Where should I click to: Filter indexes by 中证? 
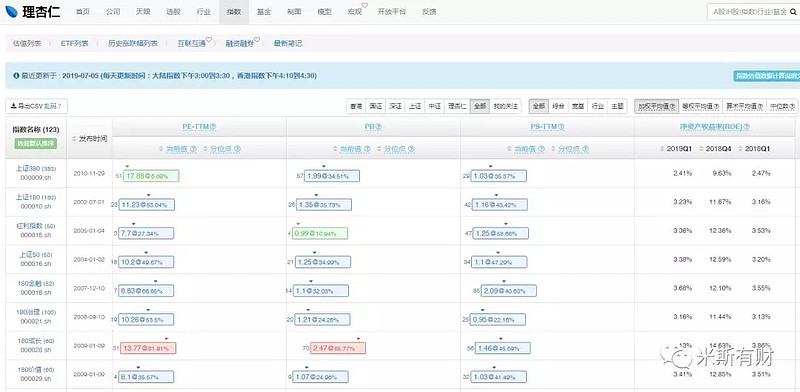[x=435, y=106]
